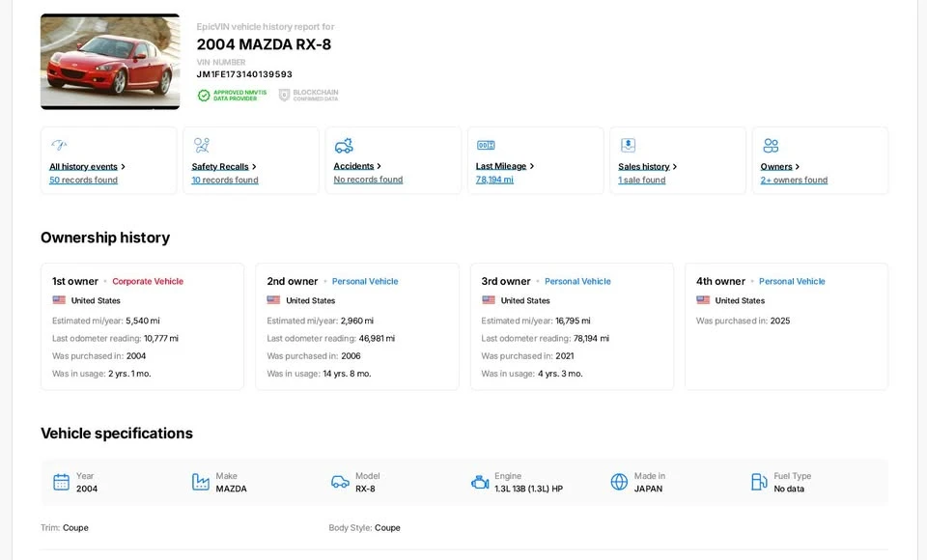The image size is (927, 560).
Task: Click the 4th owner heading
Action: click(720, 282)
